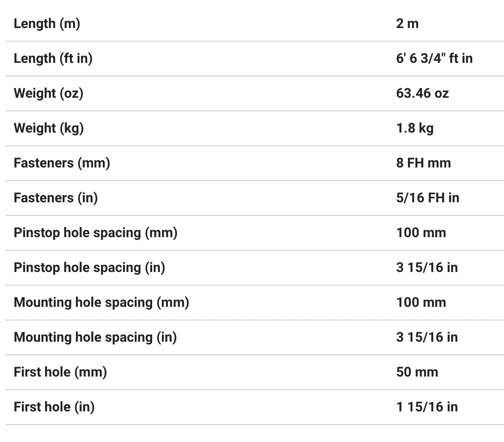
Task: Select the "5/16 FH in" fastener value
Action: pos(428,198)
